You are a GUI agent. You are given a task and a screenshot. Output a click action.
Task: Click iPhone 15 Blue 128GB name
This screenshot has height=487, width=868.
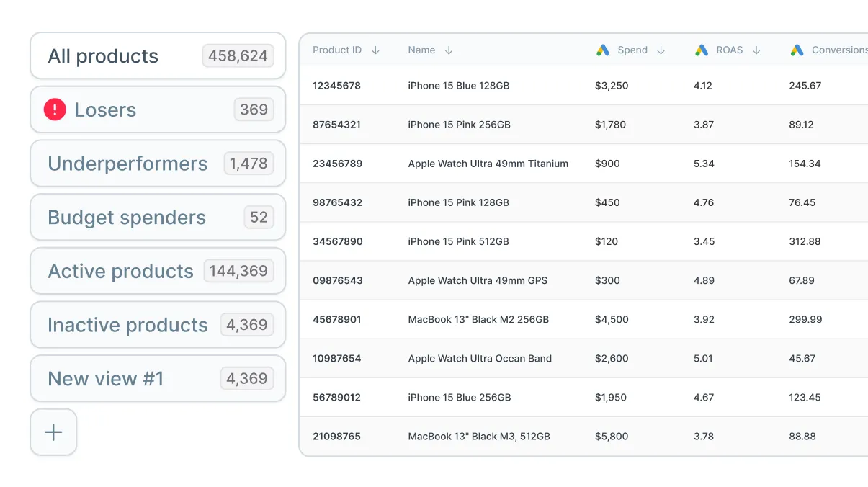coord(459,86)
